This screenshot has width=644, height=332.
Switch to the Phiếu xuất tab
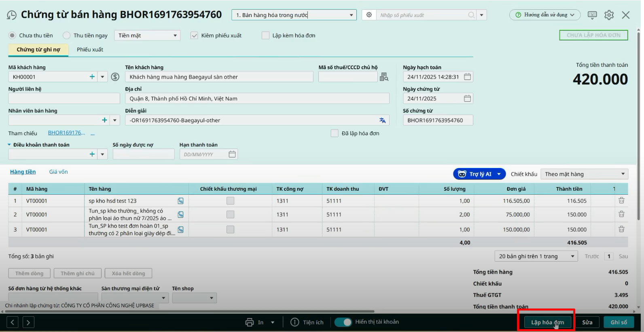tap(90, 49)
